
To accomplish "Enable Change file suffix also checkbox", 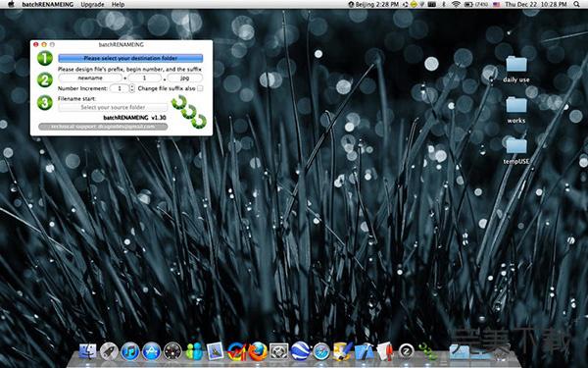I will tap(200, 88).
